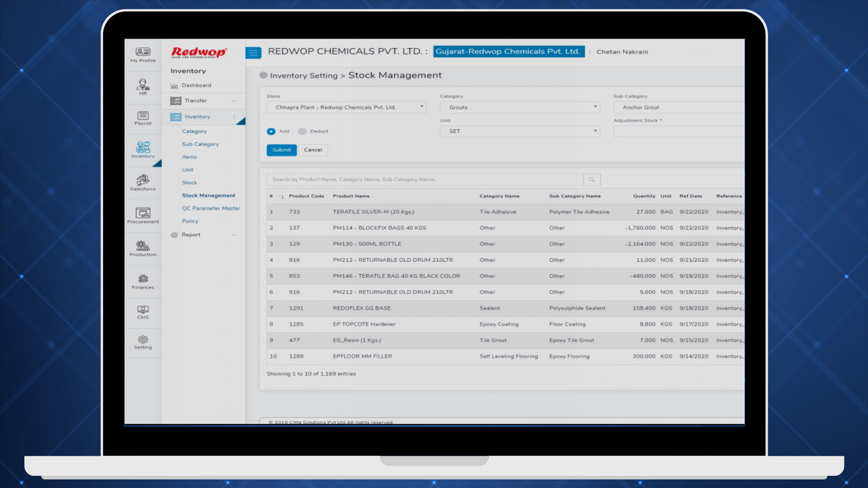Open the Unit submenu item
This screenshot has height=488, width=868.
(188, 170)
